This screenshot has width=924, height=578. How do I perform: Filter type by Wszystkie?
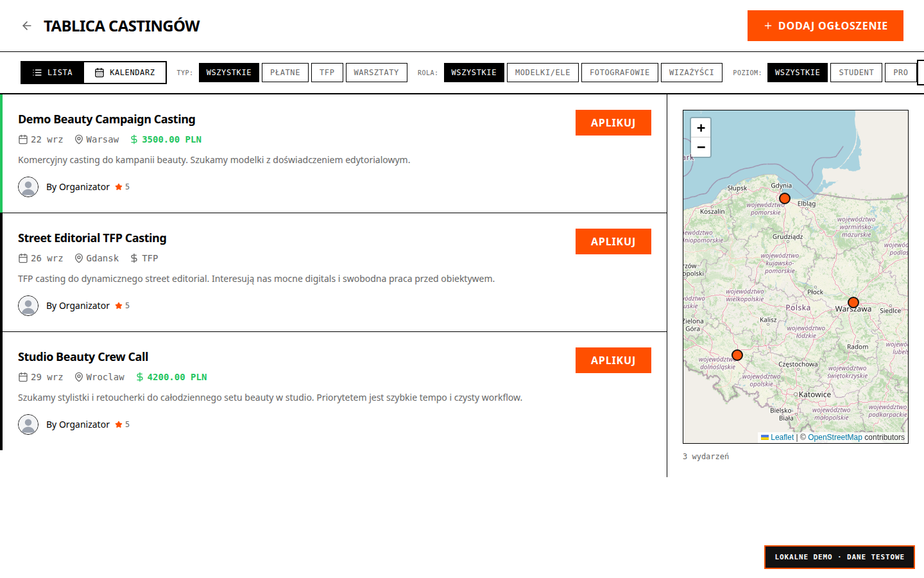[x=229, y=73]
